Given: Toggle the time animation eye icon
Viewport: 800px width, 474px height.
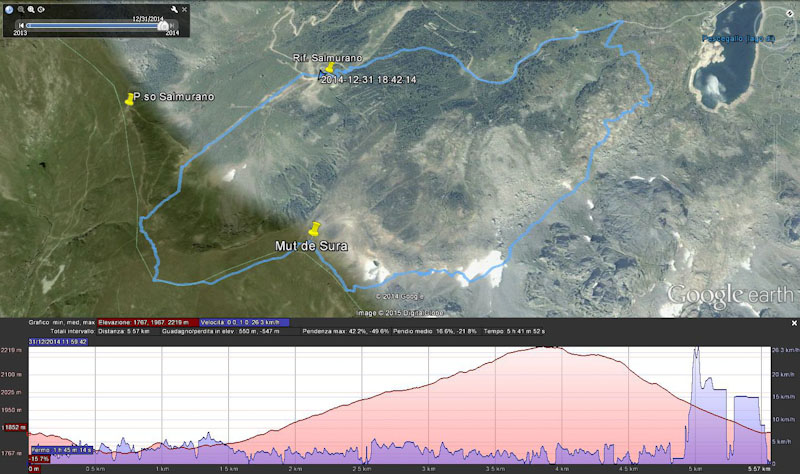Looking at the screenshot, I should 41,9.
